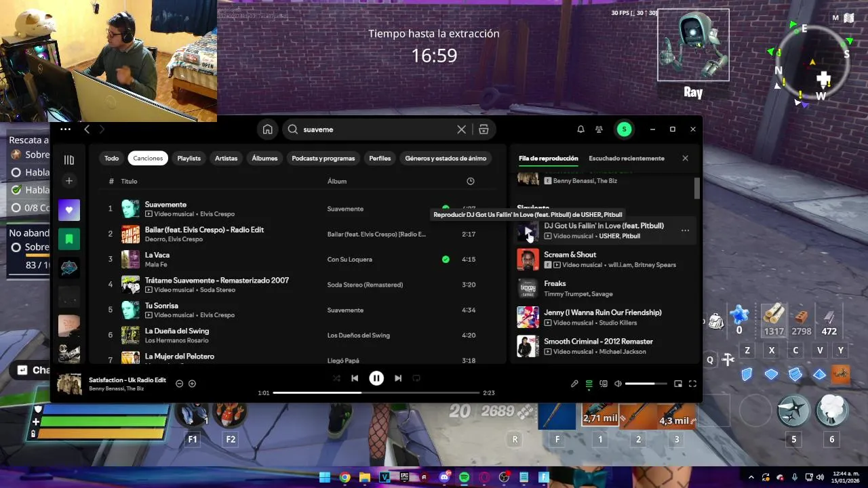Select the Todo filter
This screenshot has height=488, width=868.
[111, 158]
